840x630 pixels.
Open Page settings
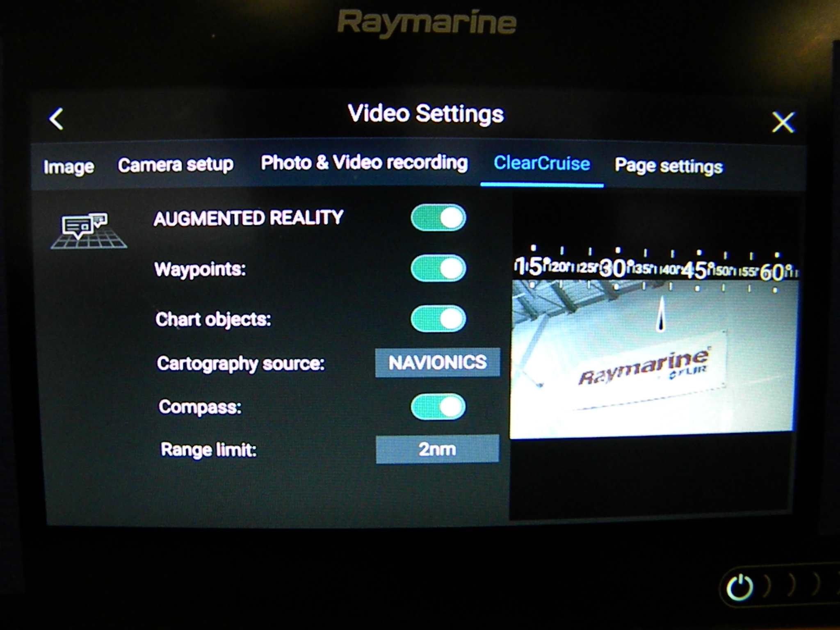pos(669,165)
